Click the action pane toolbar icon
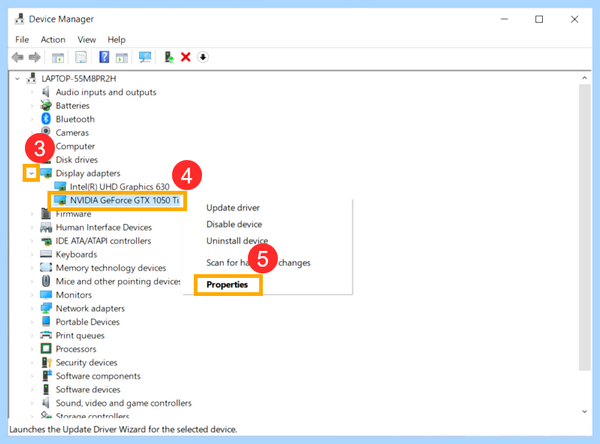Screen dimensions: 600x444 [122, 58]
